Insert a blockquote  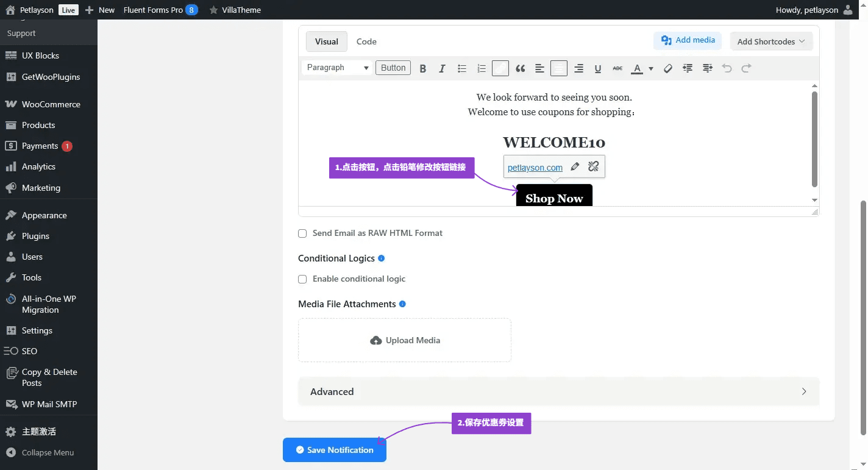(x=520, y=68)
